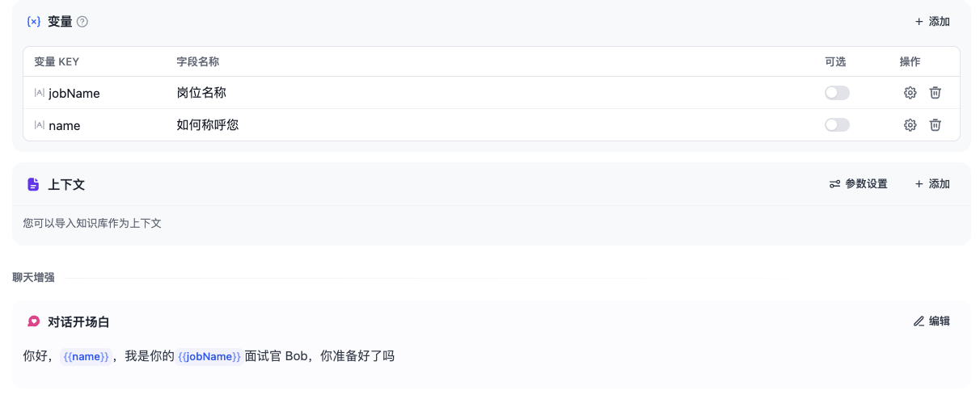The width and height of the screenshot is (980, 420).
Task: Click trash icon for name variable
Action: [935, 125]
